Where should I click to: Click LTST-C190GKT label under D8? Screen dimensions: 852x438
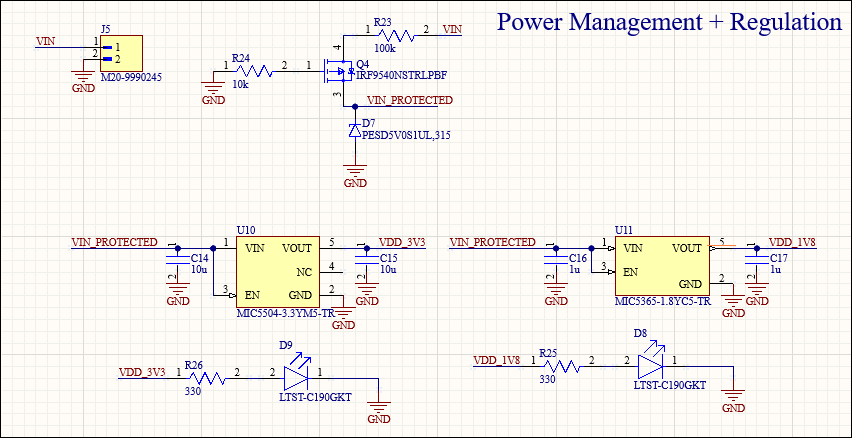[670, 385]
